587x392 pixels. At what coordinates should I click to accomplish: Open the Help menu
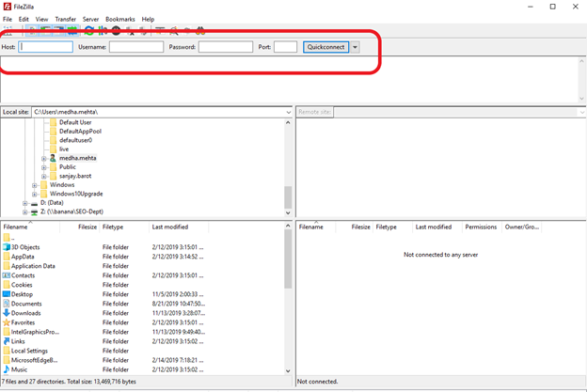(x=148, y=19)
